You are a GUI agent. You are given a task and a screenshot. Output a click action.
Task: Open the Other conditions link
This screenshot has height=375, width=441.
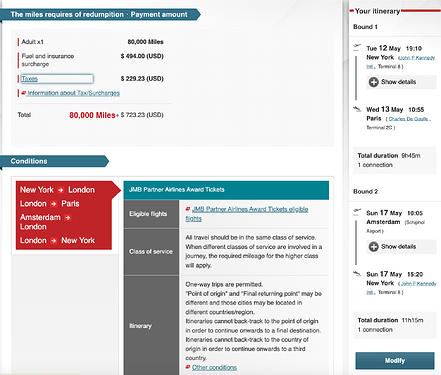(x=214, y=367)
